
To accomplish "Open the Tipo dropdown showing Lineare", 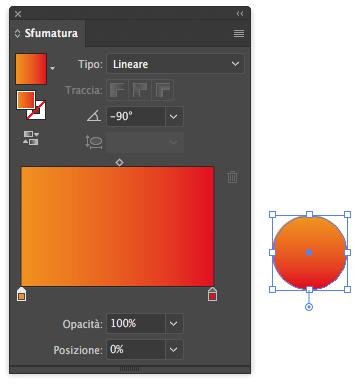I will click(x=175, y=64).
